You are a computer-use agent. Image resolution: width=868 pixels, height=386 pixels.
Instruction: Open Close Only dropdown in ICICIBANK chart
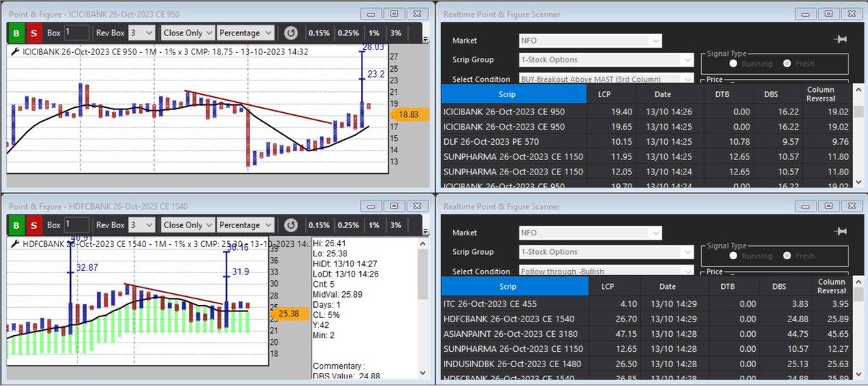point(187,33)
